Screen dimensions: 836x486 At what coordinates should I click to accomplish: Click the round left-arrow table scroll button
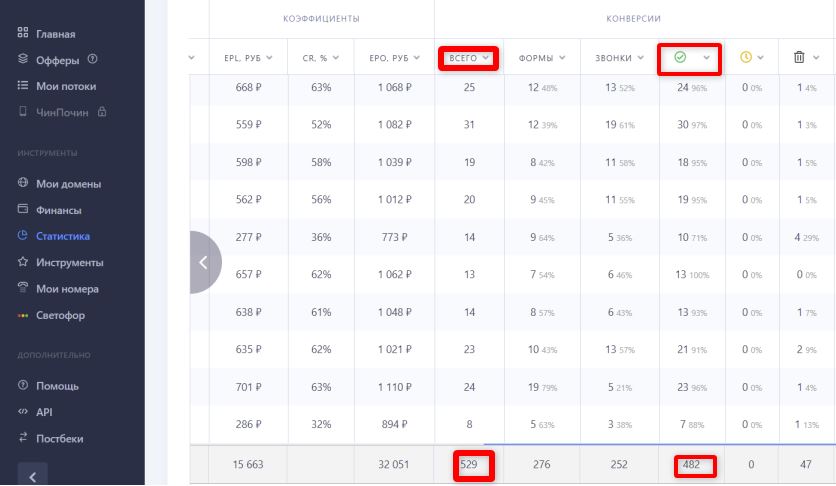click(x=204, y=263)
